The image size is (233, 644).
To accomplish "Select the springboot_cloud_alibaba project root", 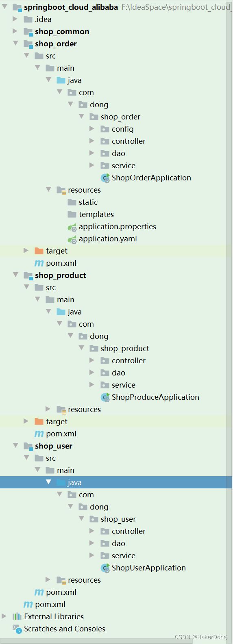I will [71, 7].
